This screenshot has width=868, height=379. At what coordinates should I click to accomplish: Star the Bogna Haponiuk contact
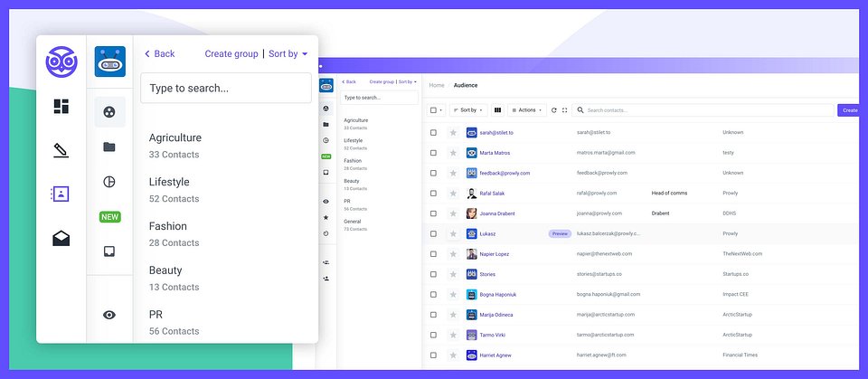(453, 294)
